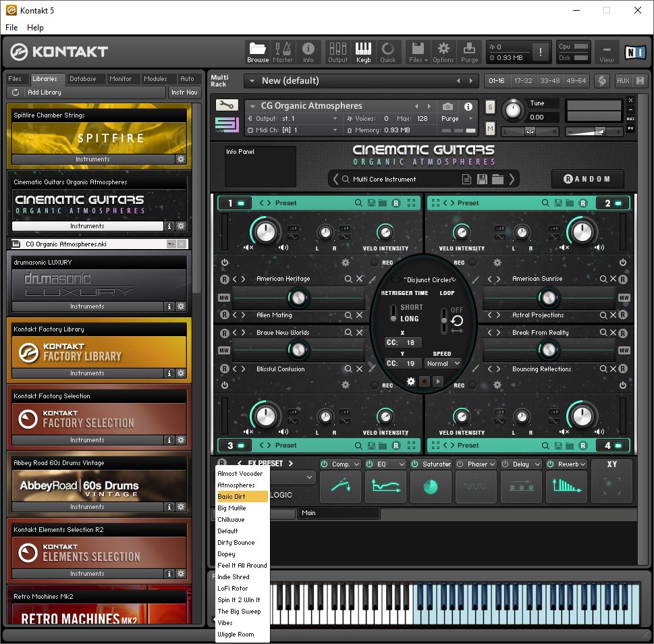Screen dimensions: 654x644
Task: Enable the Phaser effect power button
Action: [460, 464]
